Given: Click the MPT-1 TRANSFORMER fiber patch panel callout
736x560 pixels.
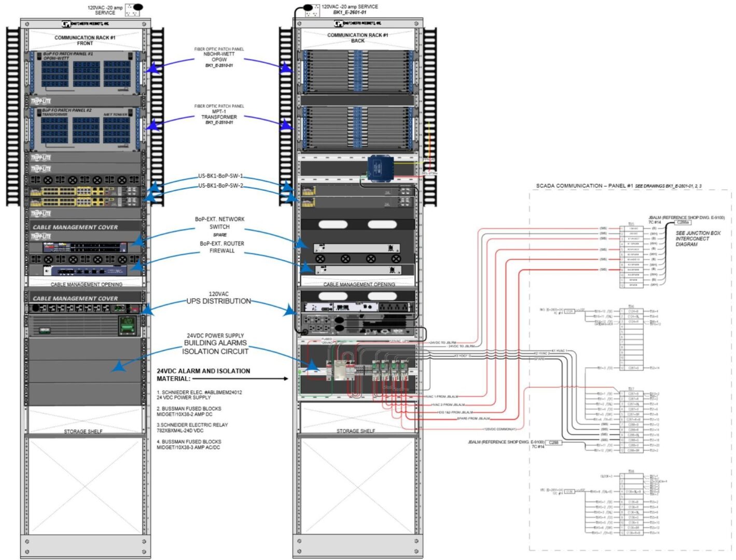Looking at the screenshot, I should pyautogui.click(x=219, y=114).
